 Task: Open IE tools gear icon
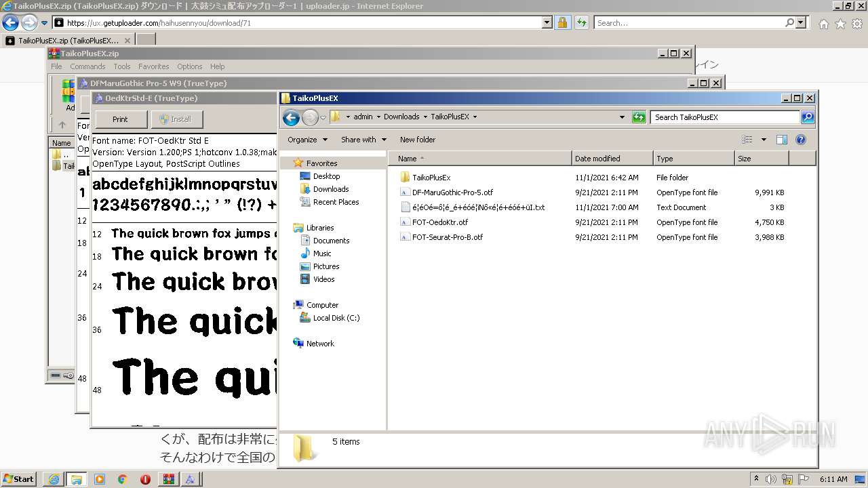click(857, 24)
